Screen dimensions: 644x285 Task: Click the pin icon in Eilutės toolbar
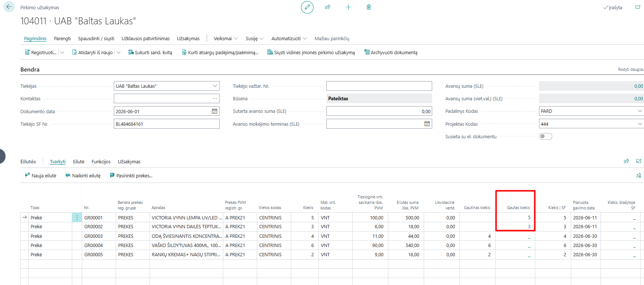click(638, 175)
